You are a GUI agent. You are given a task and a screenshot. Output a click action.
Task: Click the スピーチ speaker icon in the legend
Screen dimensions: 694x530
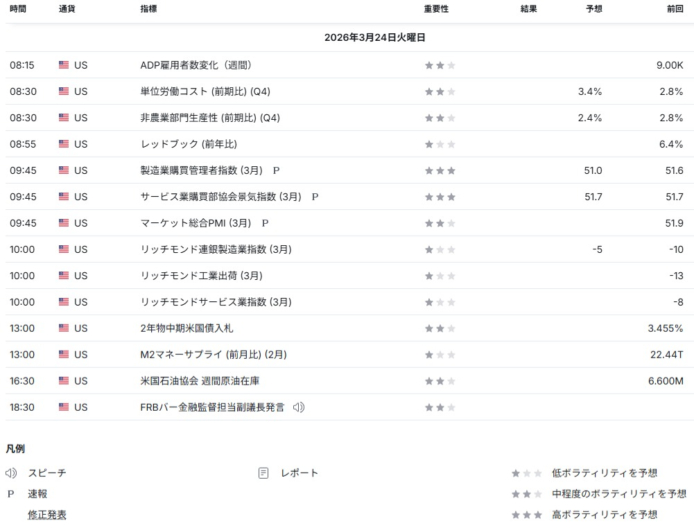coord(11,473)
